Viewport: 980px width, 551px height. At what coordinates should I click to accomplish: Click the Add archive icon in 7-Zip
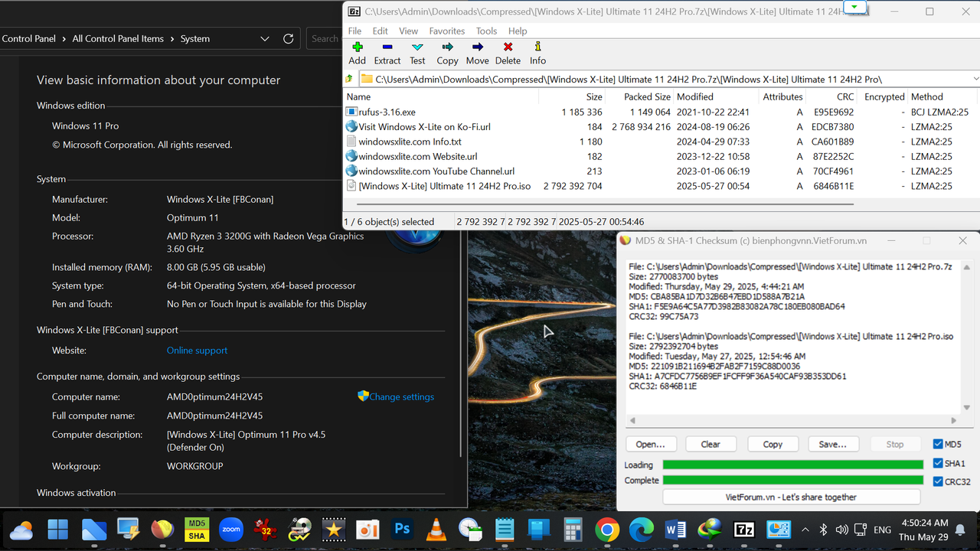pyautogui.click(x=357, y=53)
